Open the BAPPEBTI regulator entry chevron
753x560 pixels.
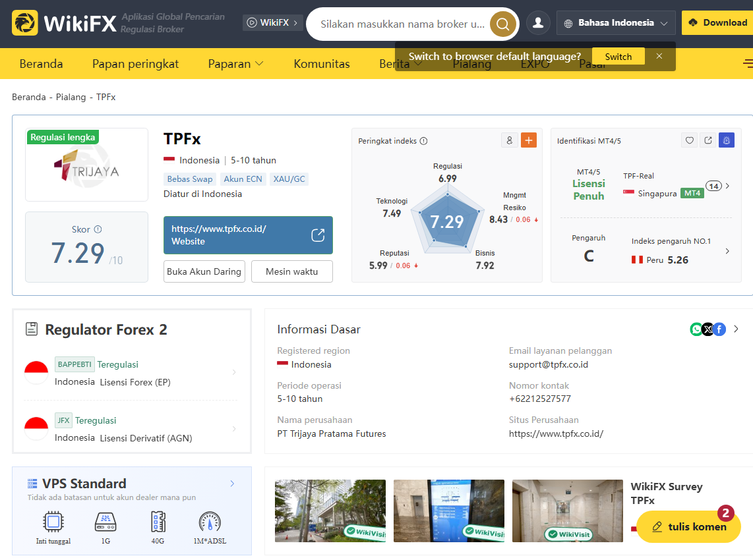(x=234, y=372)
